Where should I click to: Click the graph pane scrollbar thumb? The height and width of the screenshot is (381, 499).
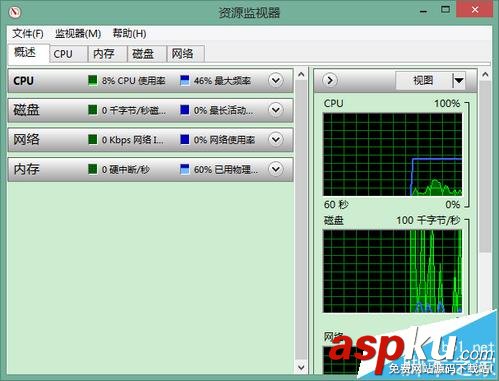tap(486, 167)
